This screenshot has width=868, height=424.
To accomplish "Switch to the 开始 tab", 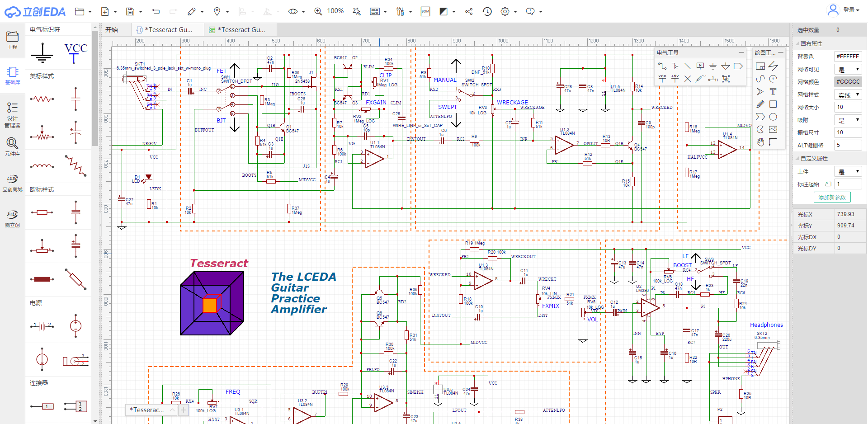I will (x=112, y=30).
